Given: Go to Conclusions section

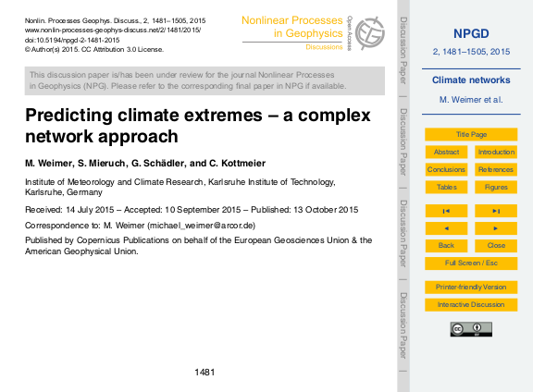Looking at the screenshot, I should point(446,169).
